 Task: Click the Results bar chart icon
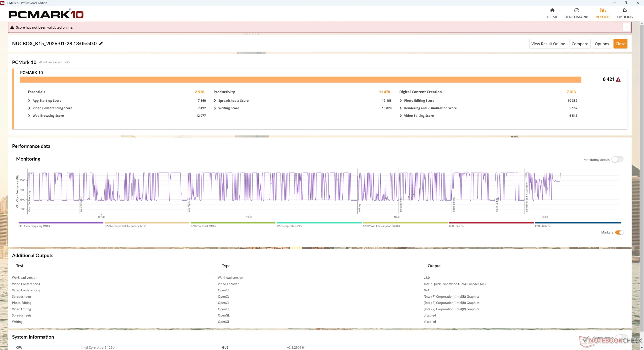click(603, 10)
